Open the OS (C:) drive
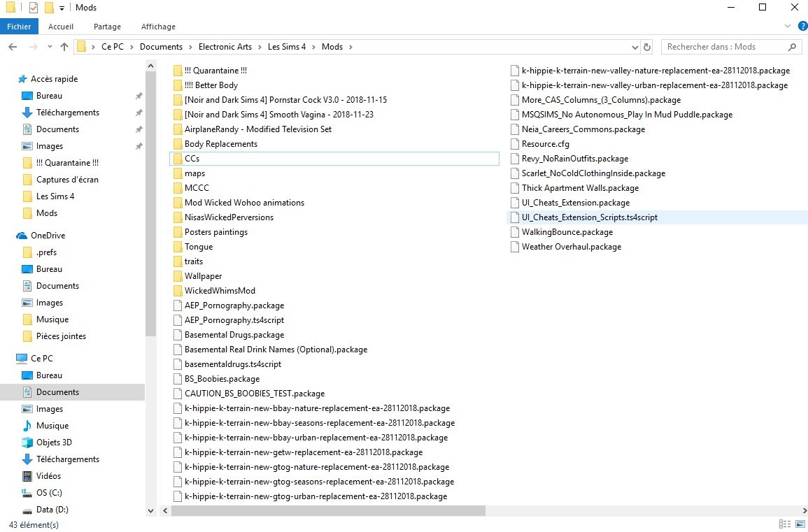 click(x=49, y=493)
